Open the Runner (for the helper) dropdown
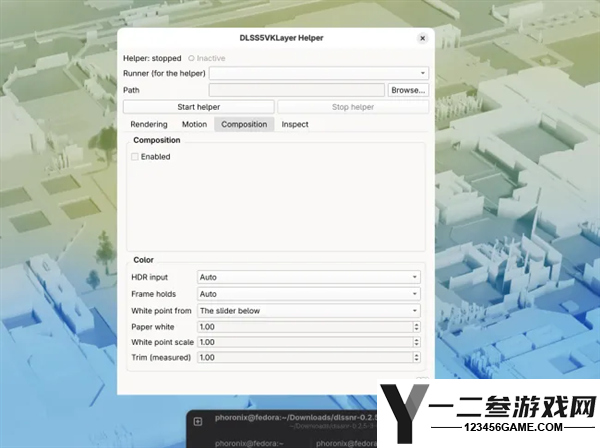The width and height of the screenshot is (600, 448). [319, 73]
